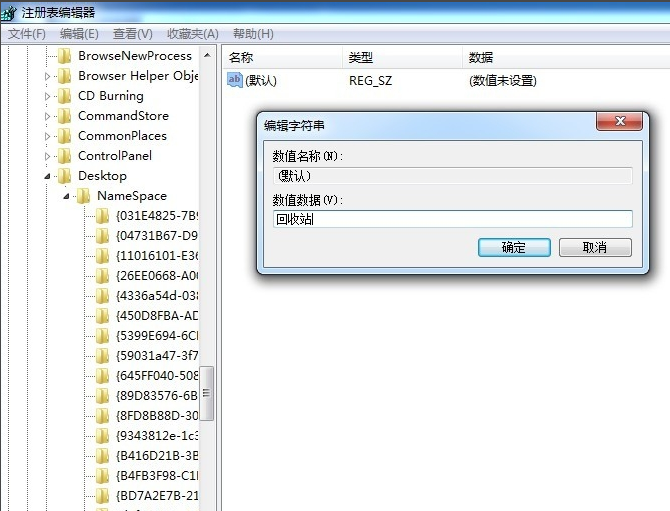Click the {5399E694 key folder icon
This screenshot has width=670, height=511.
102,336
